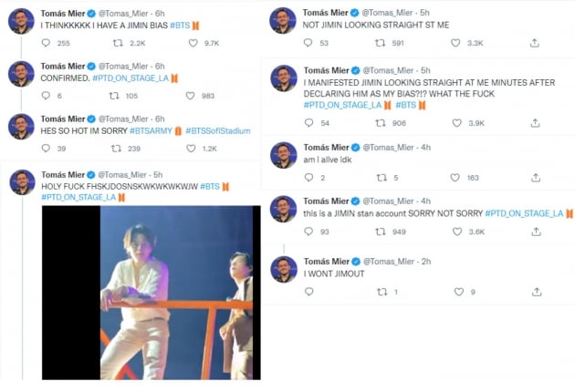
Task: Open the #BTSARMY hashtag link
Action: click(151, 130)
